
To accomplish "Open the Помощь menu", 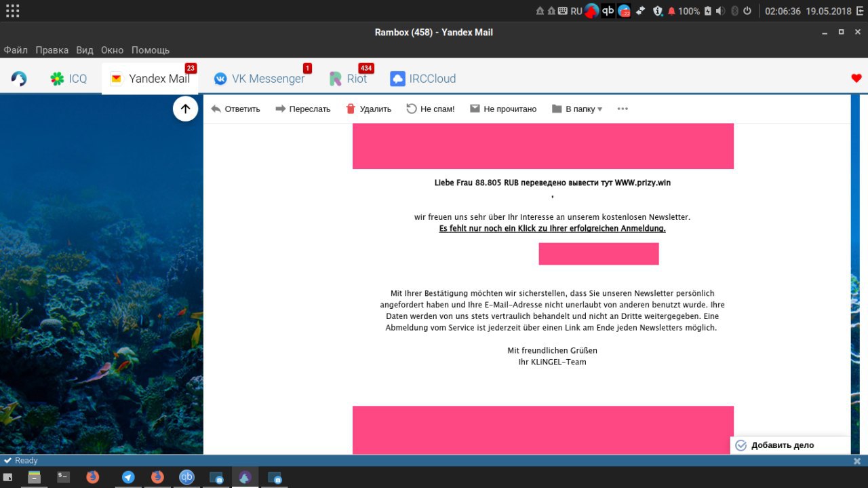I will (151, 50).
